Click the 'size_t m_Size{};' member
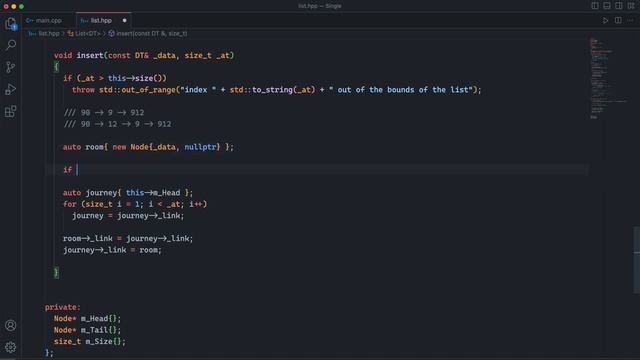The image size is (640, 360). (90, 341)
